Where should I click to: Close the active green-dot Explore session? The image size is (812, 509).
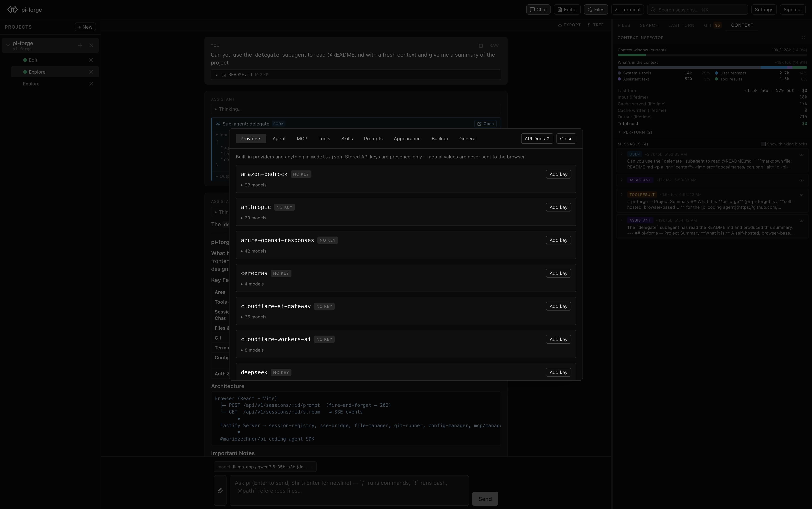tap(91, 72)
